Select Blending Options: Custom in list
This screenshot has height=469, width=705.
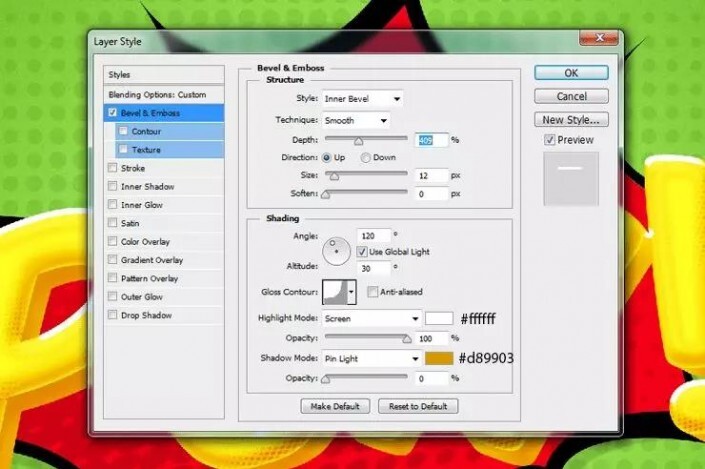pyautogui.click(x=157, y=94)
